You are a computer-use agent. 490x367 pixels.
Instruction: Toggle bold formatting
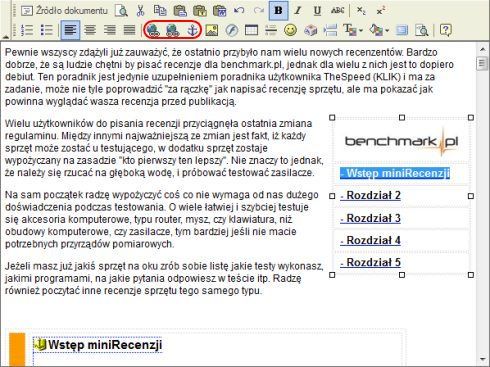pos(278,11)
